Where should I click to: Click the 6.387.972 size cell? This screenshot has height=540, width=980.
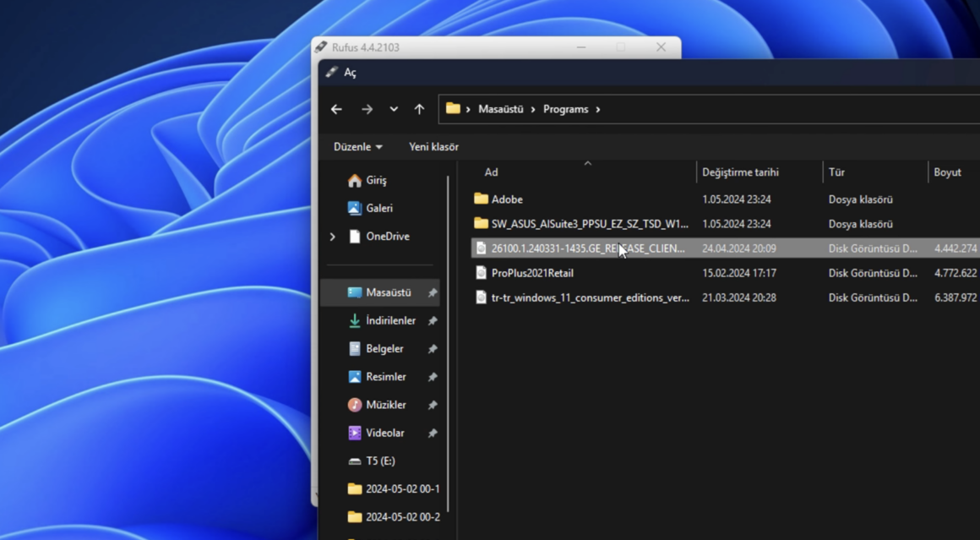point(955,298)
